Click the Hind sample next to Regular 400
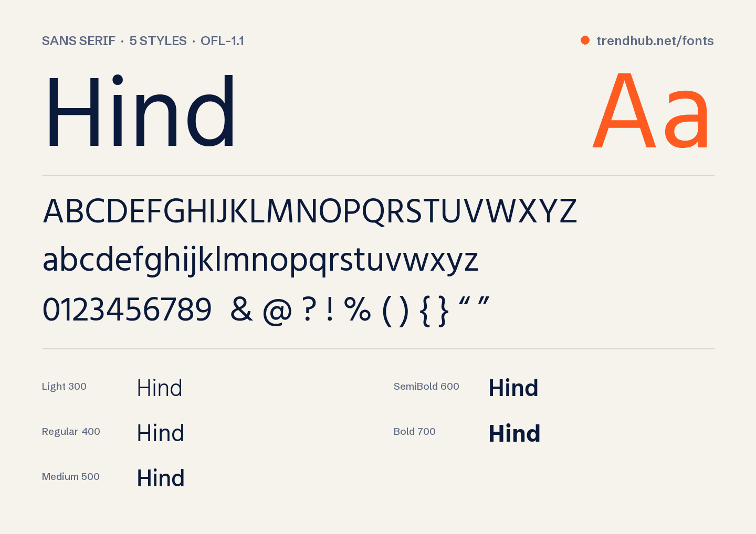 [x=161, y=434]
